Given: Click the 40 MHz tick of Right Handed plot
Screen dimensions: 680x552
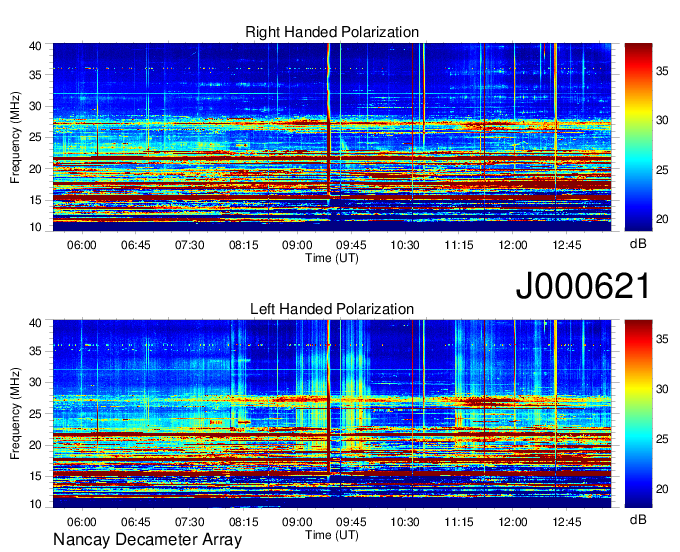Looking at the screenshot, I should click(x=35, y=46).
